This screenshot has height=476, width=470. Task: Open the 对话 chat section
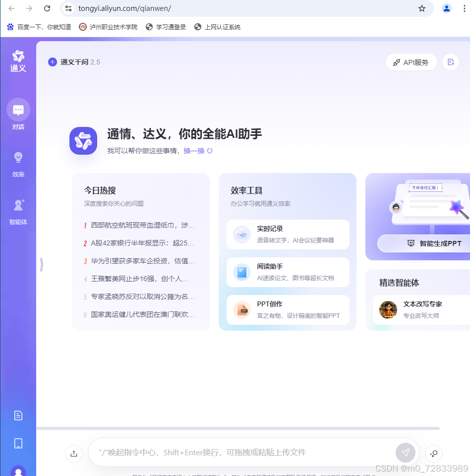pos(18,115)
